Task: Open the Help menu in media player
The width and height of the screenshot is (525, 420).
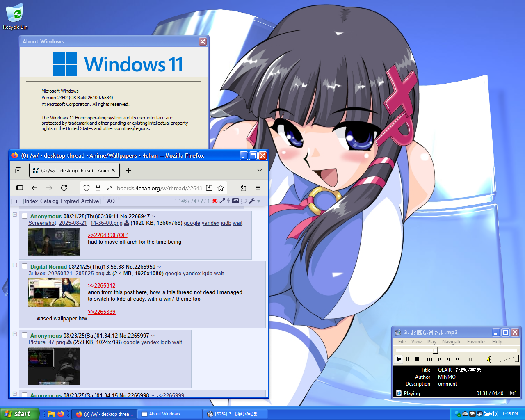Action: [497, 342]
